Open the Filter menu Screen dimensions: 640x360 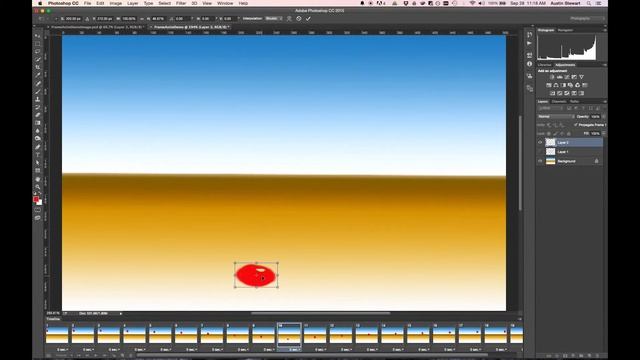click(181, 3)
